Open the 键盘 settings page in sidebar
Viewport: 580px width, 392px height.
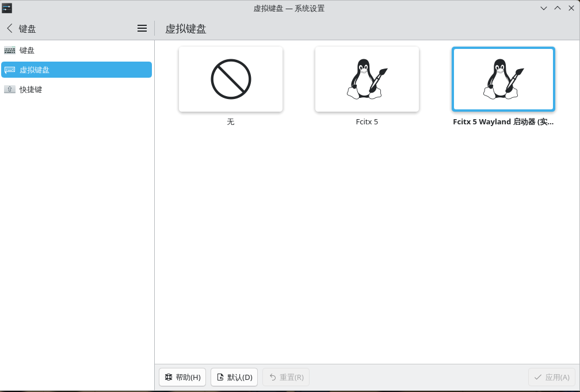pos(77,50)
